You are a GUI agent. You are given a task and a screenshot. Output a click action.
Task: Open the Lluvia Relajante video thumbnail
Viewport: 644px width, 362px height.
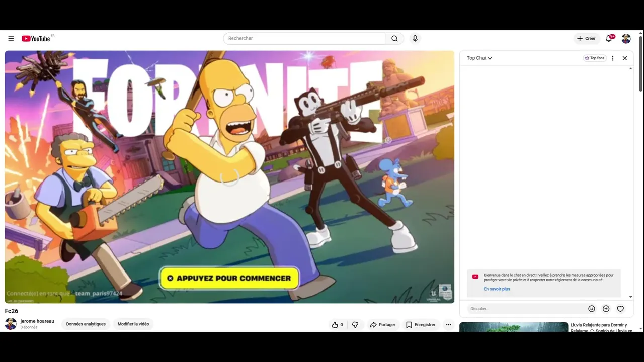pos(514,327)
